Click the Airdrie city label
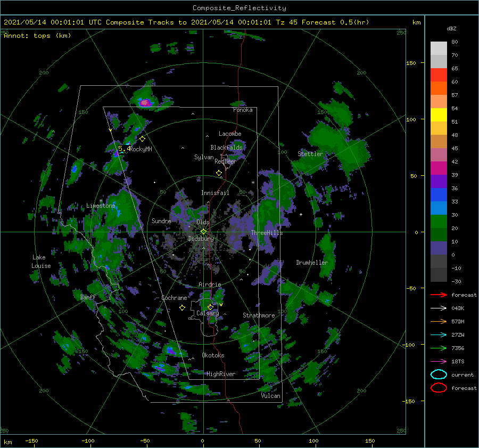 210,284
